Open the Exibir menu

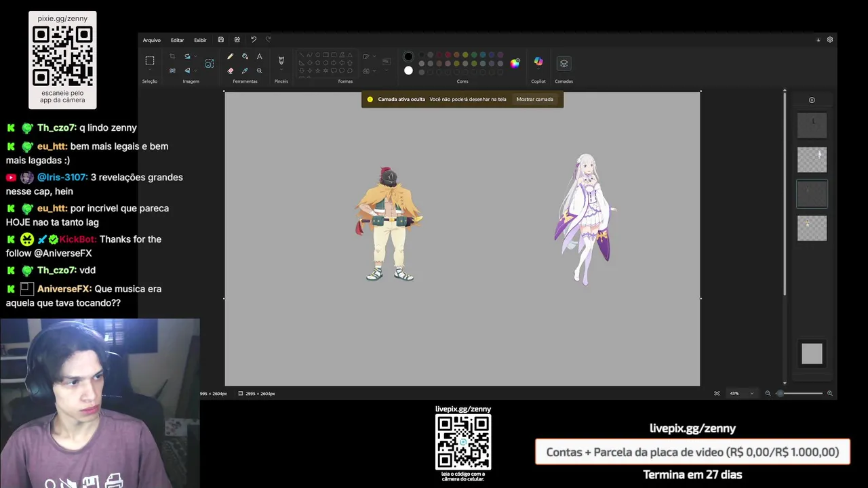click(200, 40)
